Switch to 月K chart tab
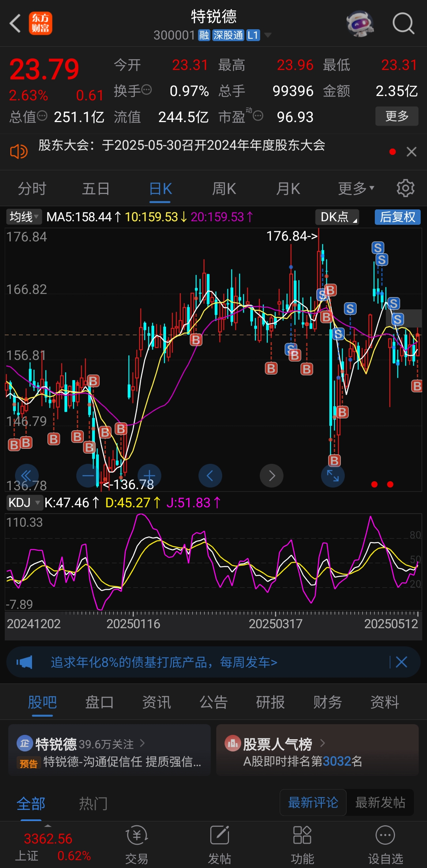 pos(288,188)
